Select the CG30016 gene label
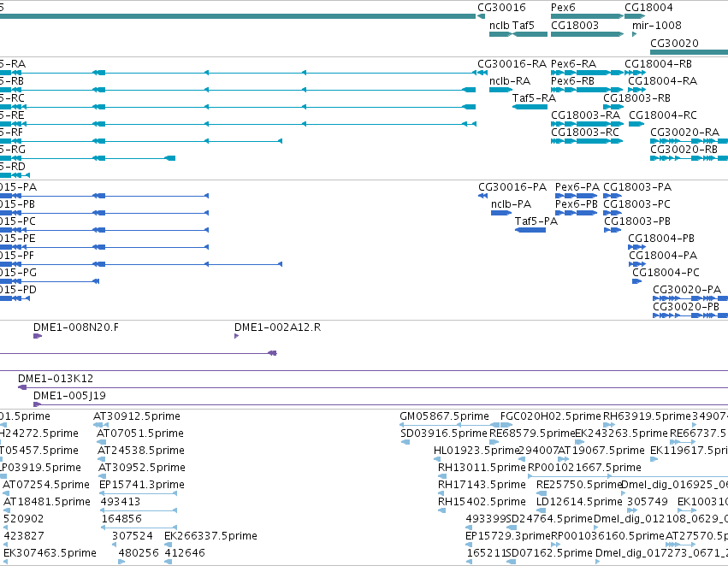Screen dimensions: 728x566 tap(501, 8)
